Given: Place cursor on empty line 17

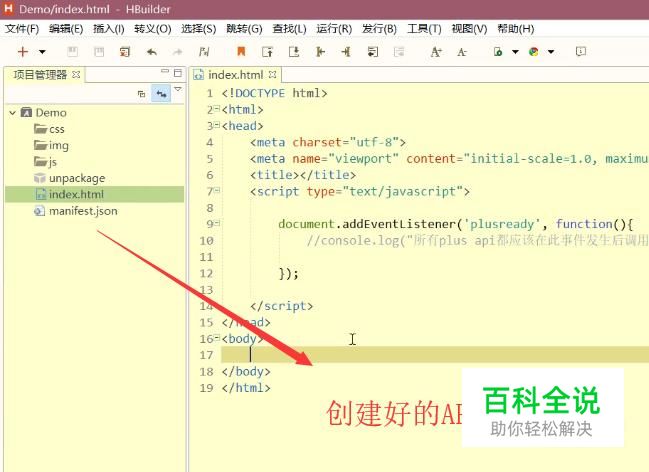Looking at the screenshot, I should [x=435, y=355].
